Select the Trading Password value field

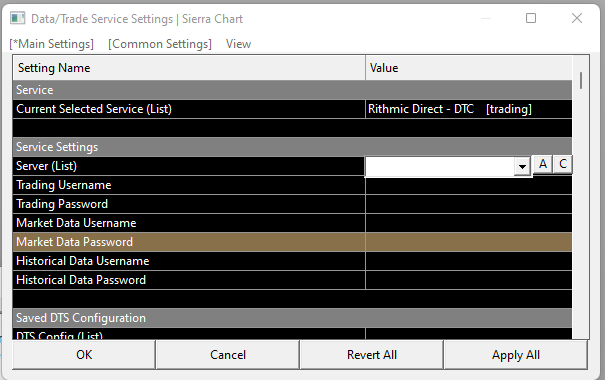[x=468, y=204]
